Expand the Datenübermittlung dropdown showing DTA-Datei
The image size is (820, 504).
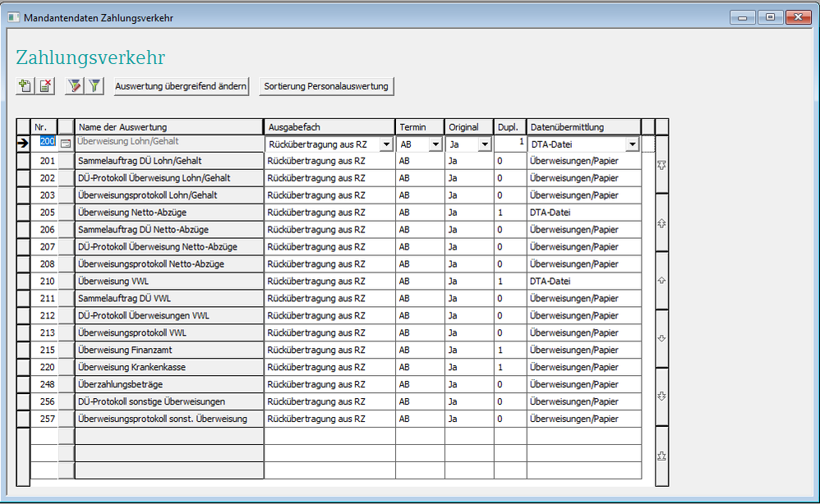632,144
